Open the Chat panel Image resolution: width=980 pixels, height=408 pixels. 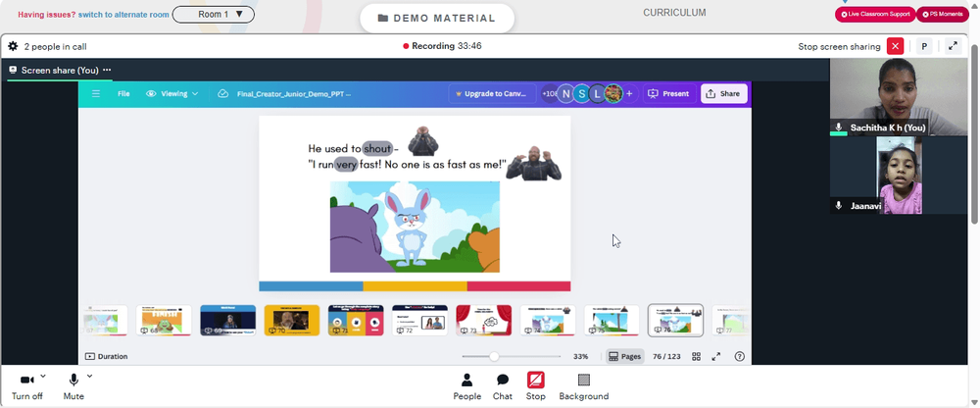click(x=503, y=386)
